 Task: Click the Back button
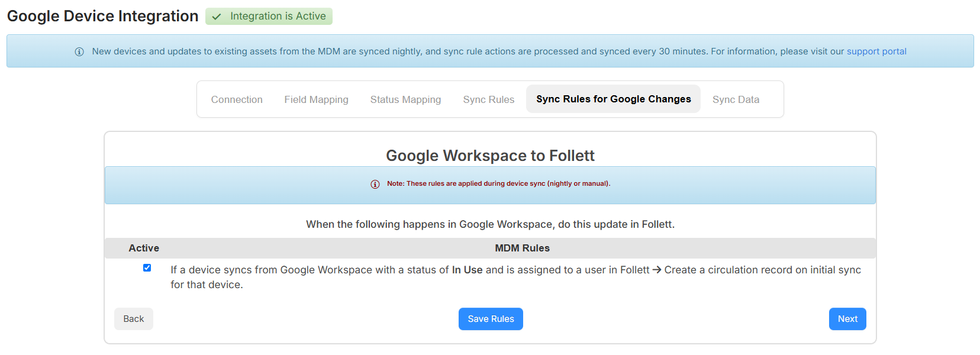tap(134, 319)
